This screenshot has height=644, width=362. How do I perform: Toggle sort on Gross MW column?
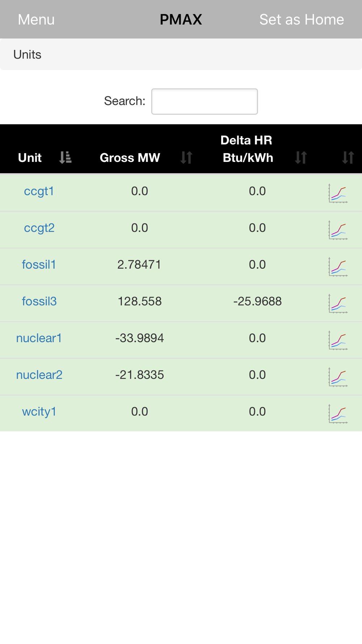pos(186,158)
